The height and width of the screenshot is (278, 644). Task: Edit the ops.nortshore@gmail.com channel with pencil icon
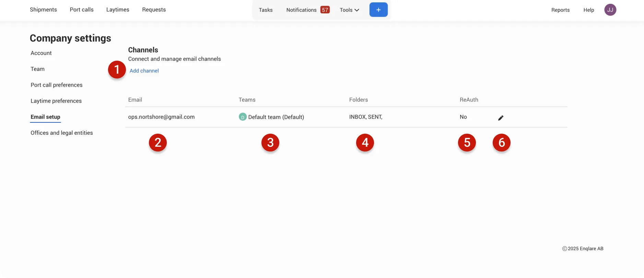[x=501, y=118]
